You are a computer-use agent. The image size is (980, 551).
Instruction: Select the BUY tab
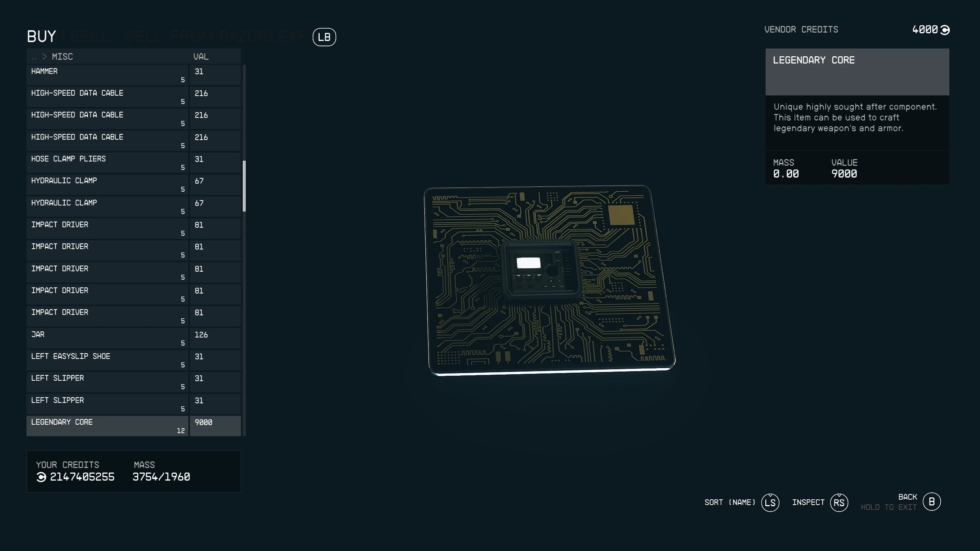point(41,37)
